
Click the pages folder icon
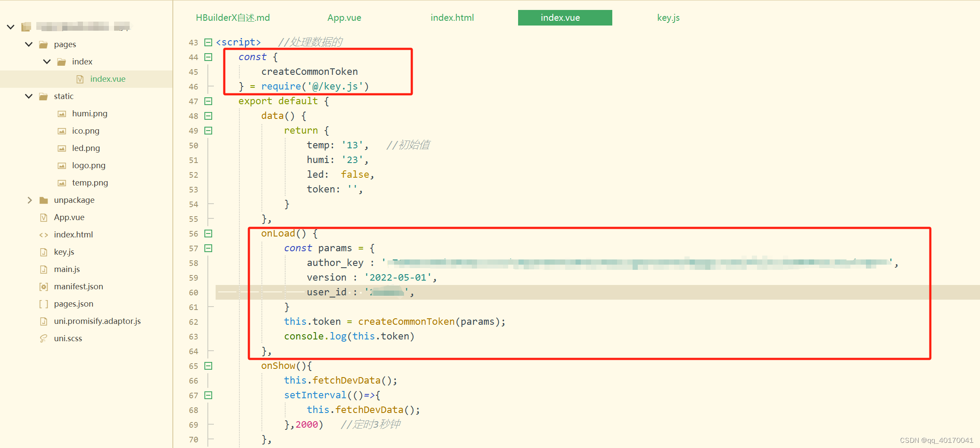(x=44, y=45)
